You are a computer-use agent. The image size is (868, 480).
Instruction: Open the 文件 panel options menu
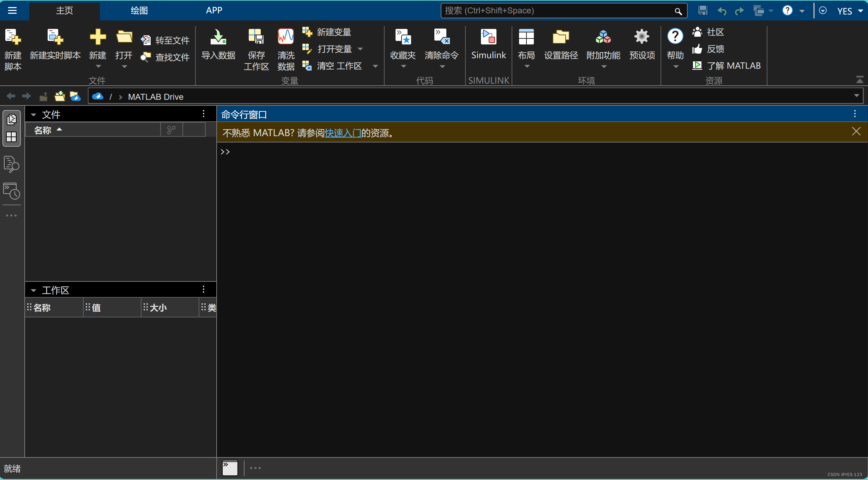(x=204, y=114)
